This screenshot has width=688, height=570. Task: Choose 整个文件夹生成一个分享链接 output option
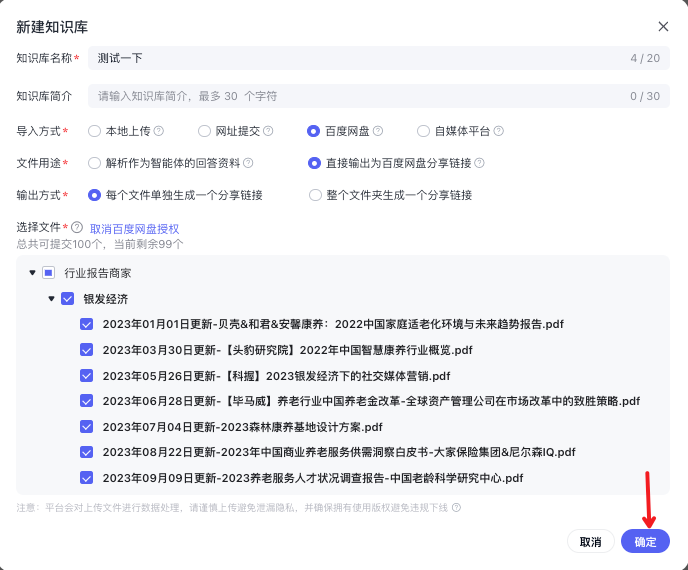pyautogui.click(x=316, y=195)
